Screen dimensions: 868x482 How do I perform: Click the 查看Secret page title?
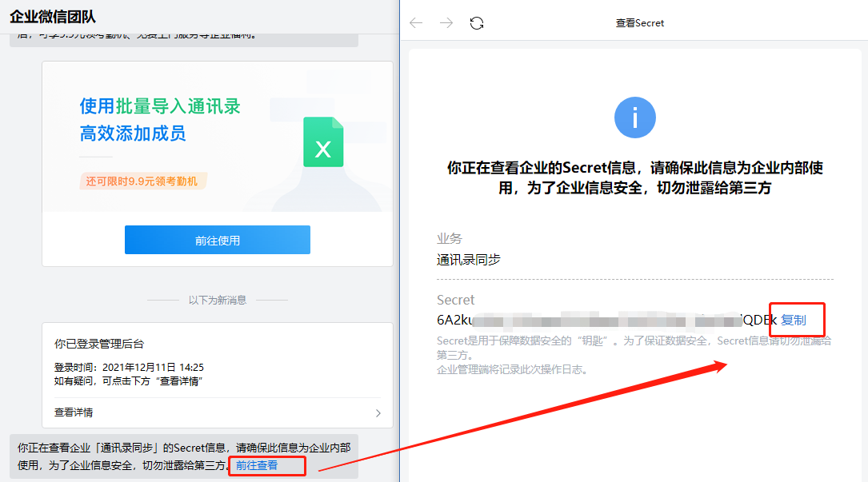[640, 22]
